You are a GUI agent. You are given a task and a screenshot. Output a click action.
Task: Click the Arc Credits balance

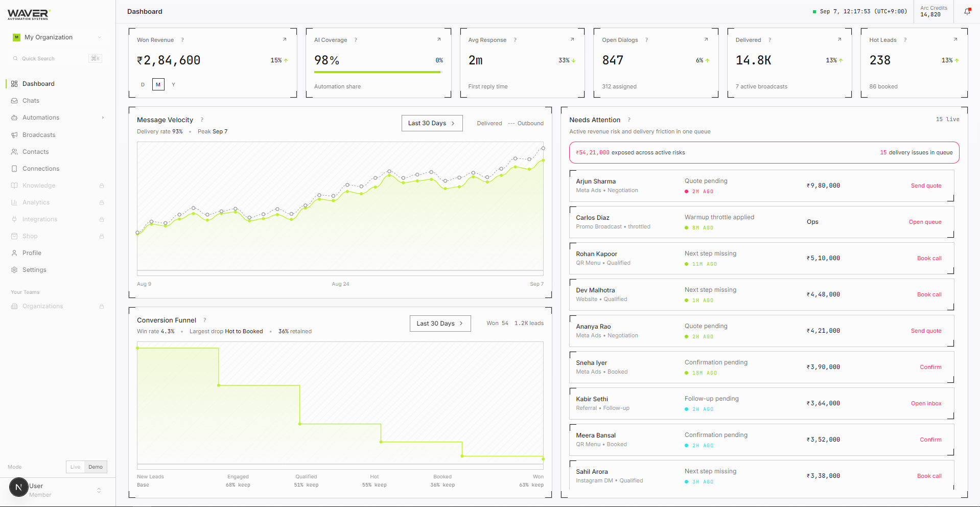(934, 11)
